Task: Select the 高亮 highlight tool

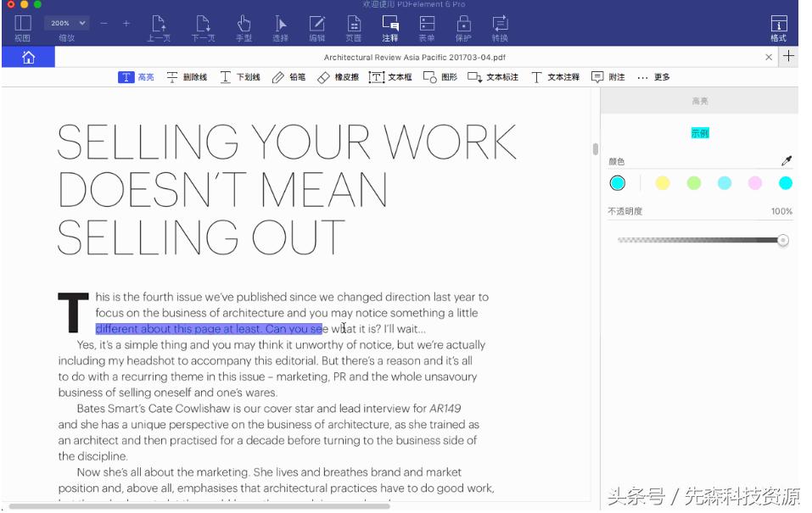Action: (x=137, y=77)
